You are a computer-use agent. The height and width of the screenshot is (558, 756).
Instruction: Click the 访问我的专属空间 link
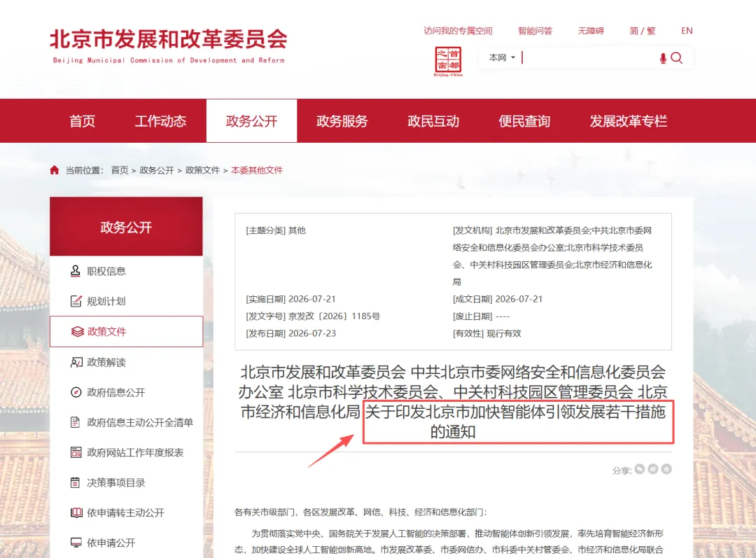point(458,31)
